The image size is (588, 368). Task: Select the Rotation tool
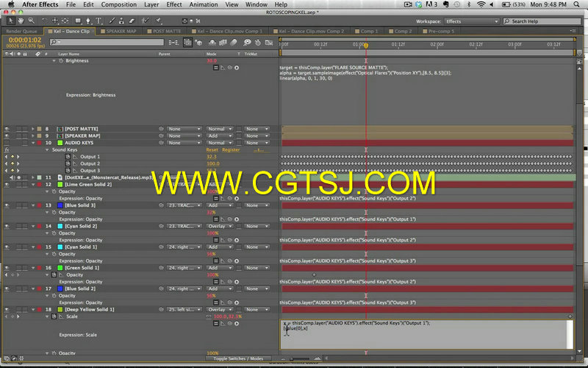[44, 21]
